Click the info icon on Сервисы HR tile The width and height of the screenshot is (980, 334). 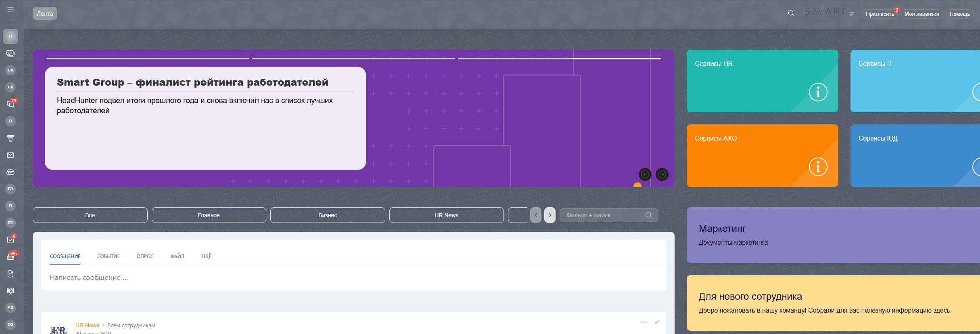click(x=818, y=92)
